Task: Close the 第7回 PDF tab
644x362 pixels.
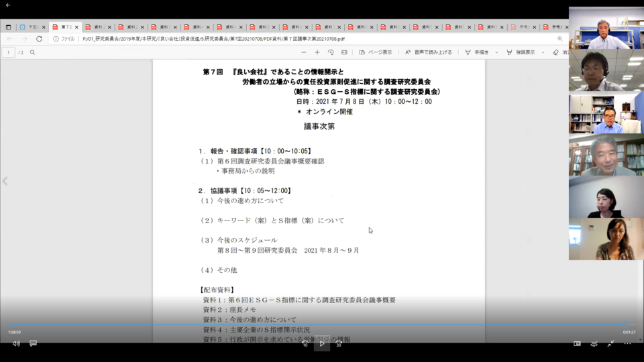Action: pyautogui.click(x=76, y=27)
